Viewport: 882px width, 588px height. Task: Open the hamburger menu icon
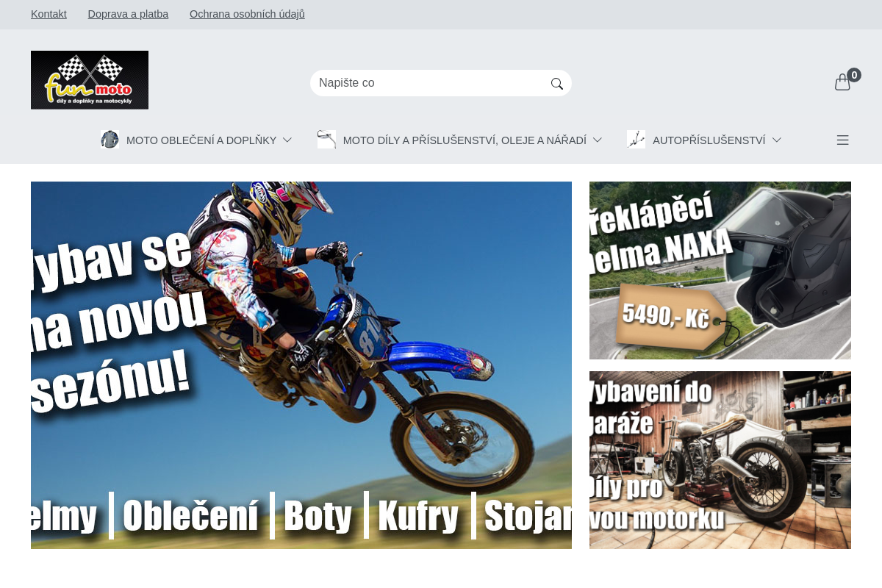(x=842, y=140)
